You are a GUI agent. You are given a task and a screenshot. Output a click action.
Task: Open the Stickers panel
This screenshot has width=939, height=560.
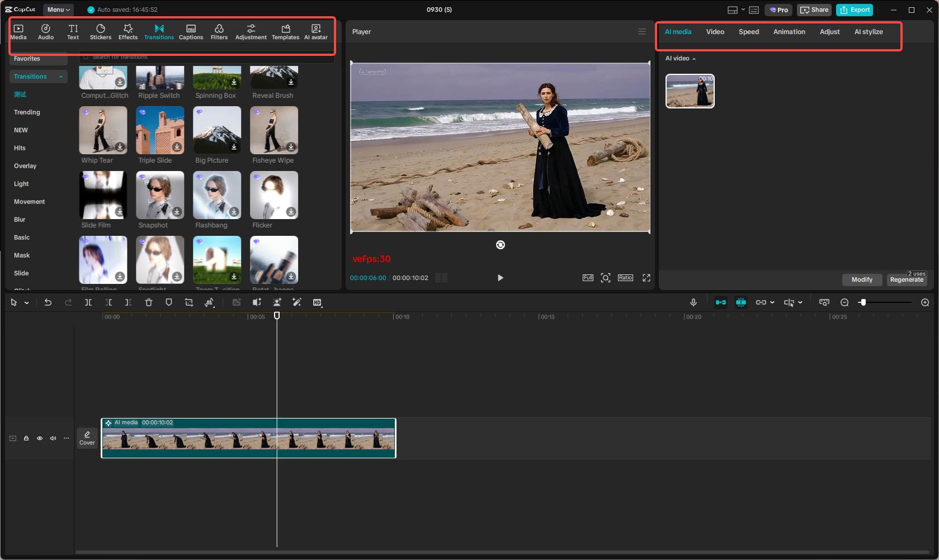pos(101,31)
